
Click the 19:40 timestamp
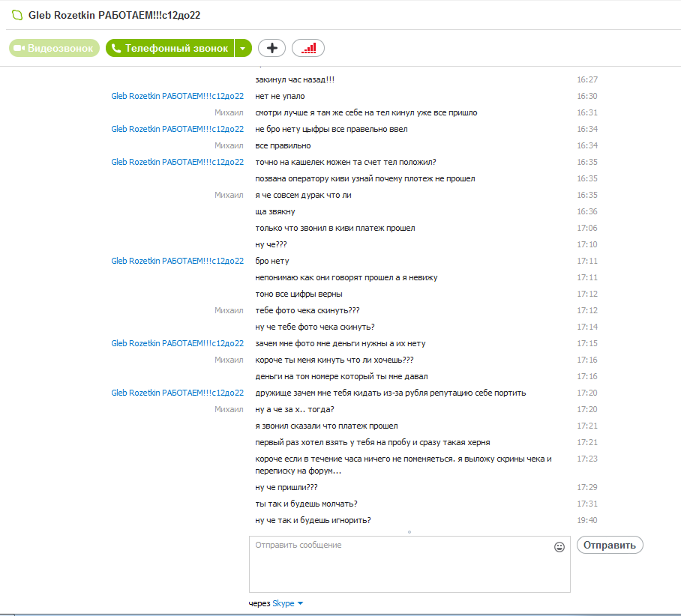(x=587, y=521)
